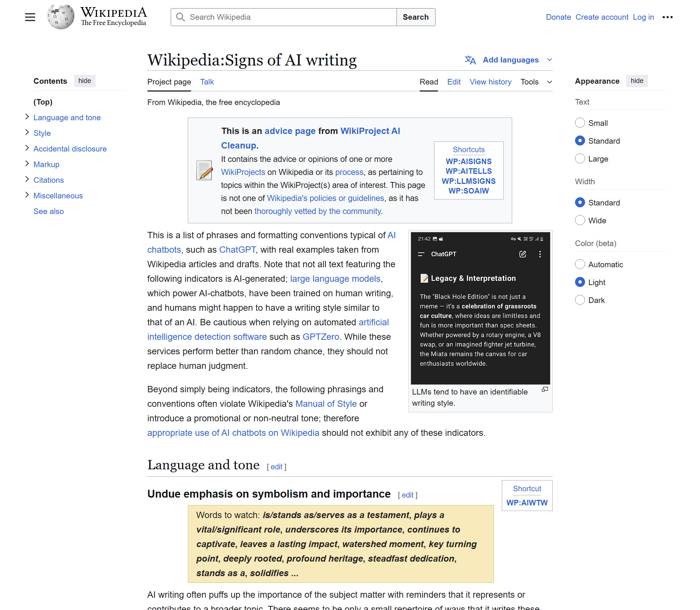700x610 pixels.
Task: Open the WP:AISIGNS shortcut link
Action: tap(469, 162)
